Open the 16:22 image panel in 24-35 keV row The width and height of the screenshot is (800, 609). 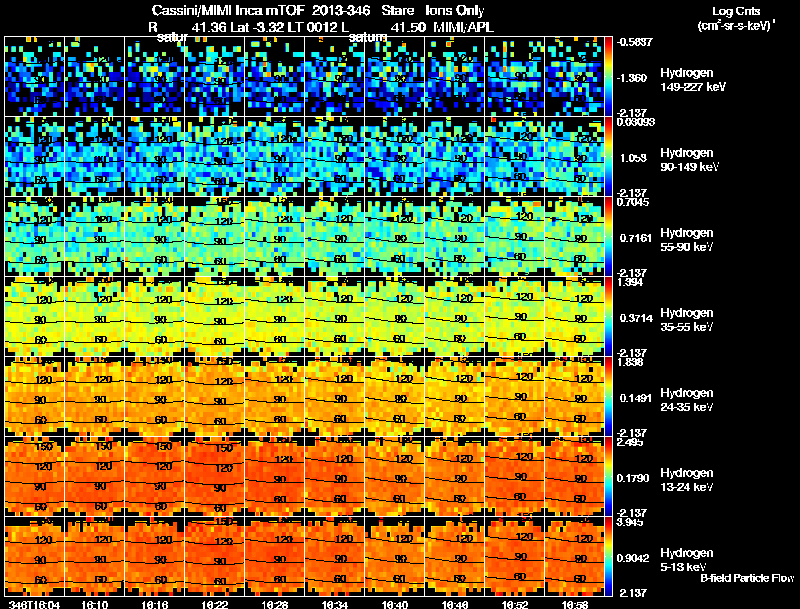click(x=214, y=397)
